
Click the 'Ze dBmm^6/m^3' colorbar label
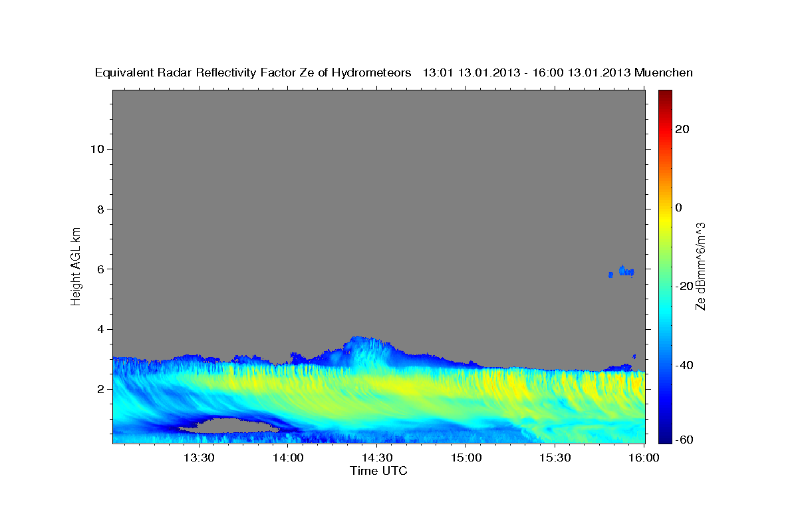[x=700, y=266]
